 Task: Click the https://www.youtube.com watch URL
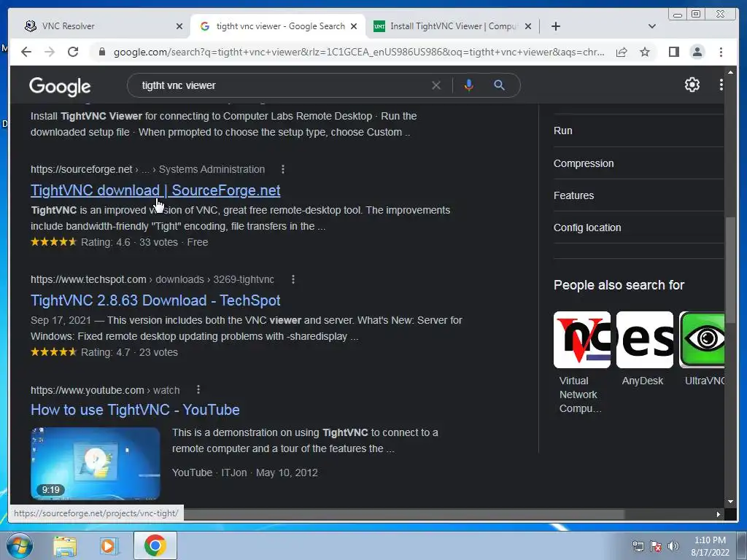pos(105,391)
